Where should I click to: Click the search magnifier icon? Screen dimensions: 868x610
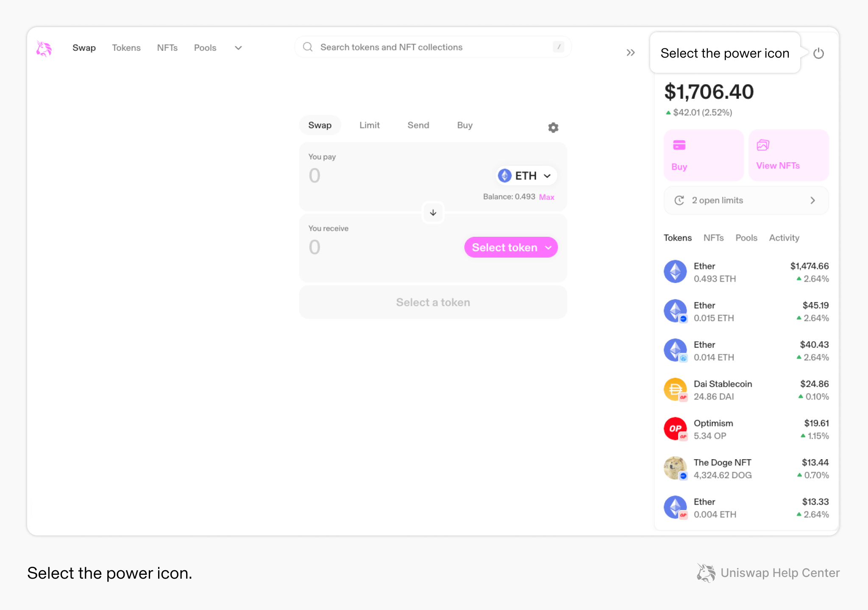(308, 47)
